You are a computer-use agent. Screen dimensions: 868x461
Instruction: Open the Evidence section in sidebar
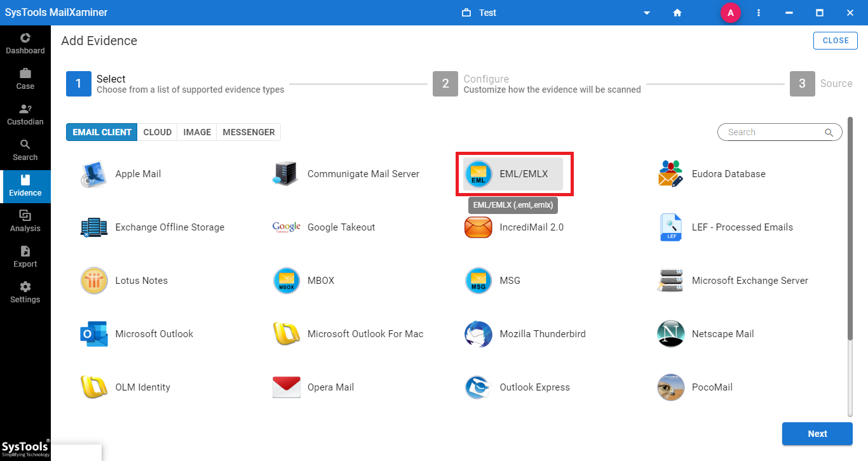[x=25, y=186]
